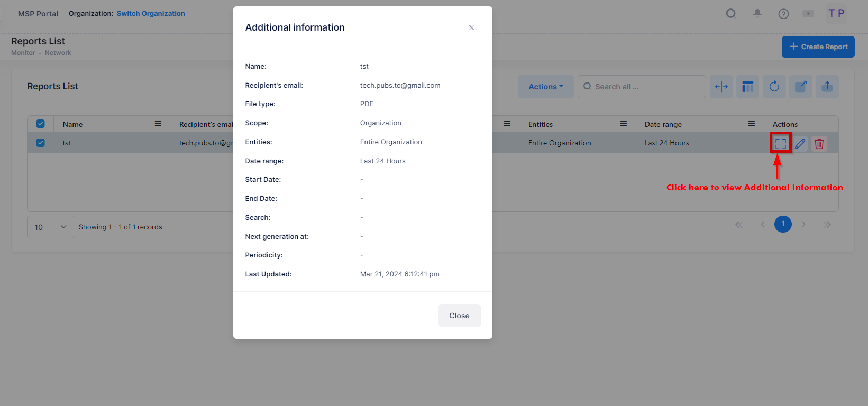Viewport: 868px width, 406px height.
Task: Go to the next page
Action: click(x=803, y=225)
